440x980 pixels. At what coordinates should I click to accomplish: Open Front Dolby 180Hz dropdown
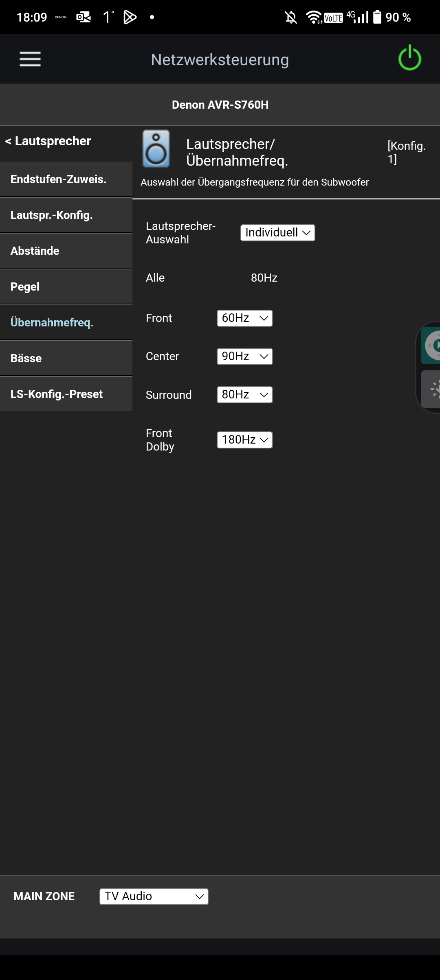coord(245,440)
